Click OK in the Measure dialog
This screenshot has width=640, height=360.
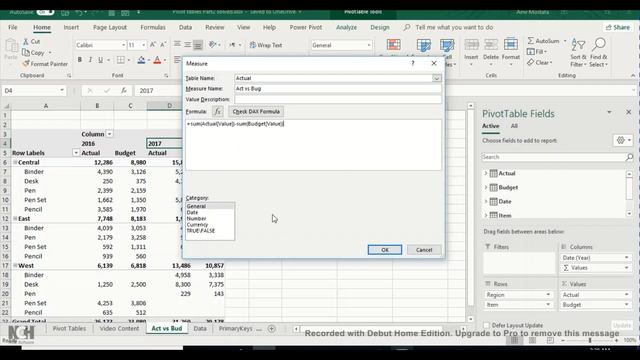point(384,250)
